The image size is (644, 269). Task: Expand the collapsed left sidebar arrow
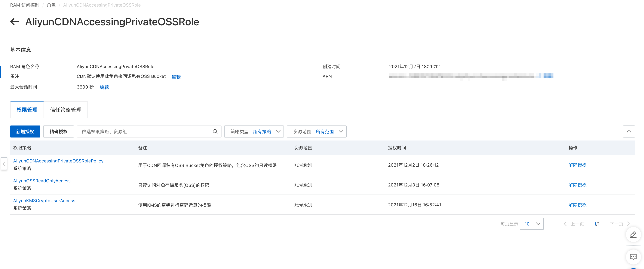(4, 164)
